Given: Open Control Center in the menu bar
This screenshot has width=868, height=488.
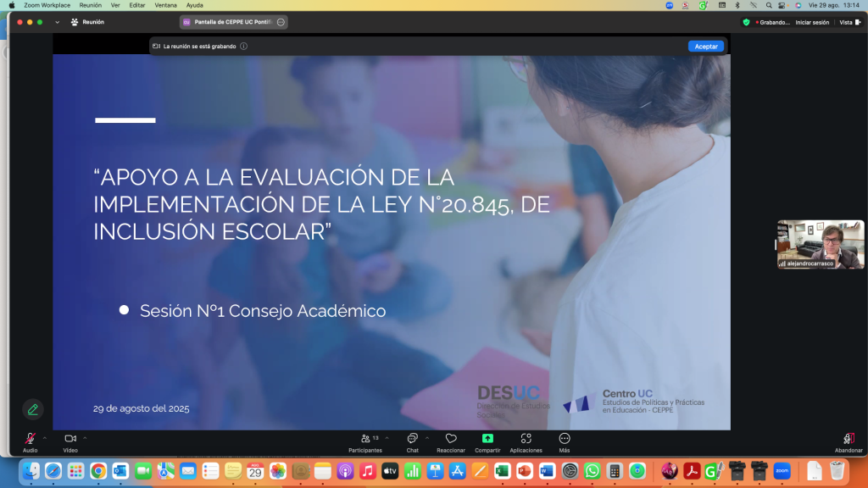Looking at the screenshot, I should [x=782, y=5].
